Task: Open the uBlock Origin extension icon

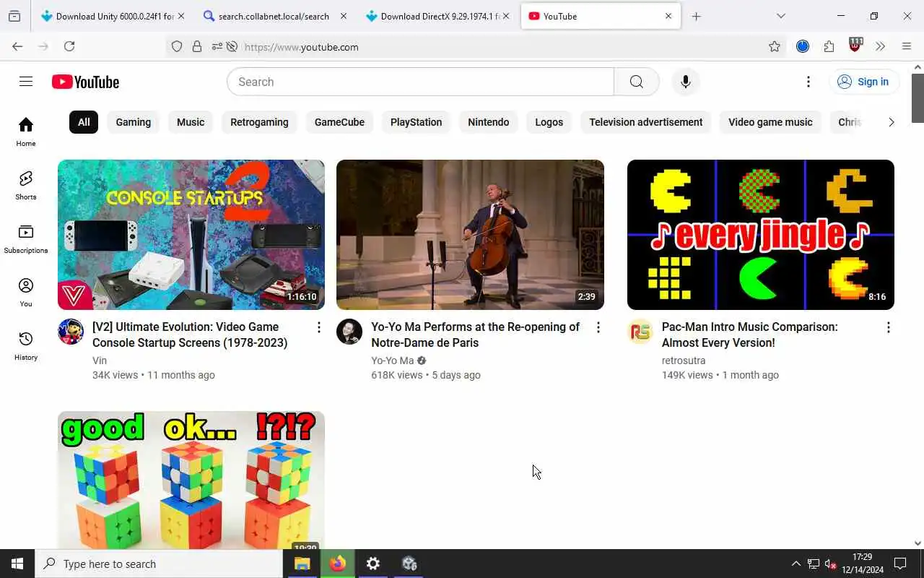Action: (x=855, y=45)
